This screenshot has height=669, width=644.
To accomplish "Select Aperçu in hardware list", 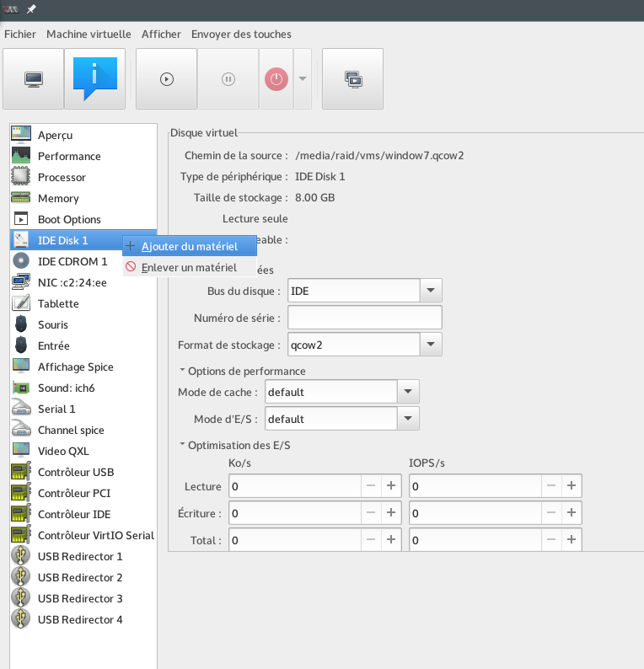I will [x=83, y=135].
